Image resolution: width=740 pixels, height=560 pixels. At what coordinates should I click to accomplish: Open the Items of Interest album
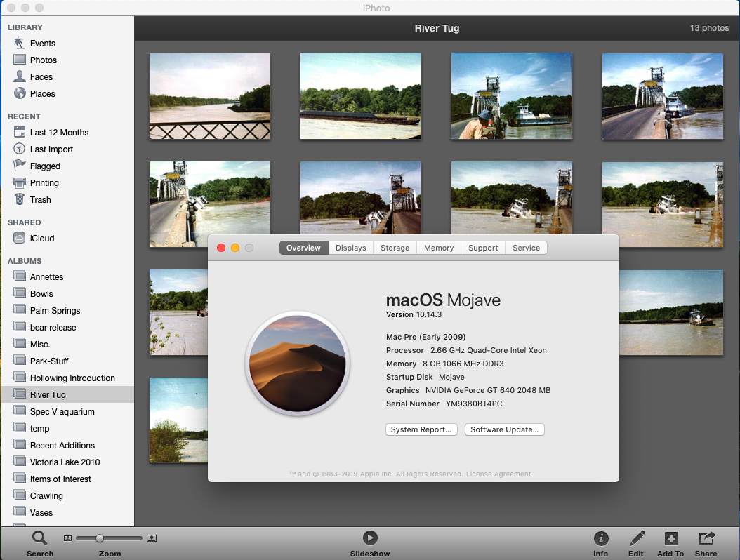[x=60, y=479]
